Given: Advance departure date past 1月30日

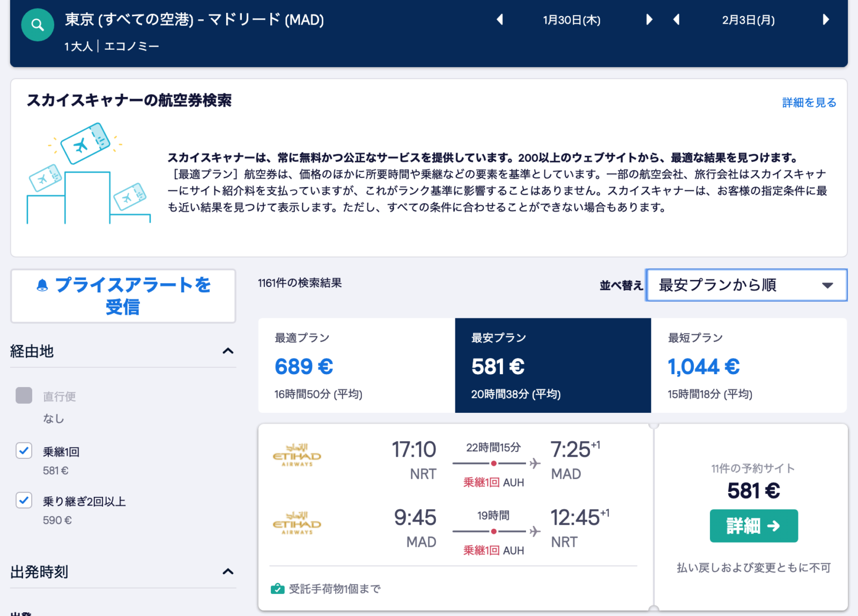Looking at the screenshot, I should click(649, 20).
